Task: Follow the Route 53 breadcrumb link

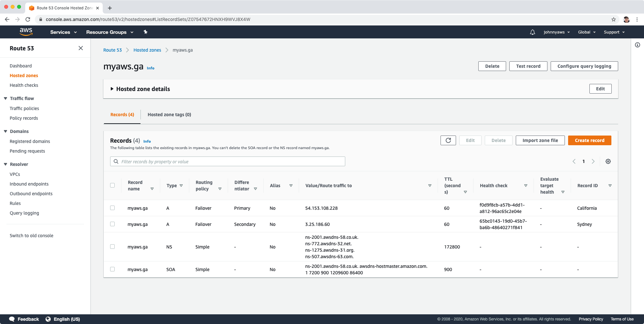Action: coord(112,50)
